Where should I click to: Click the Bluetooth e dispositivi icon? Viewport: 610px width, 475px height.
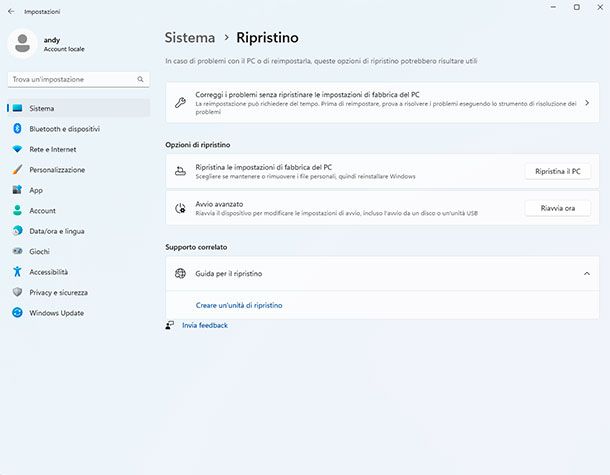coord(17,129)
